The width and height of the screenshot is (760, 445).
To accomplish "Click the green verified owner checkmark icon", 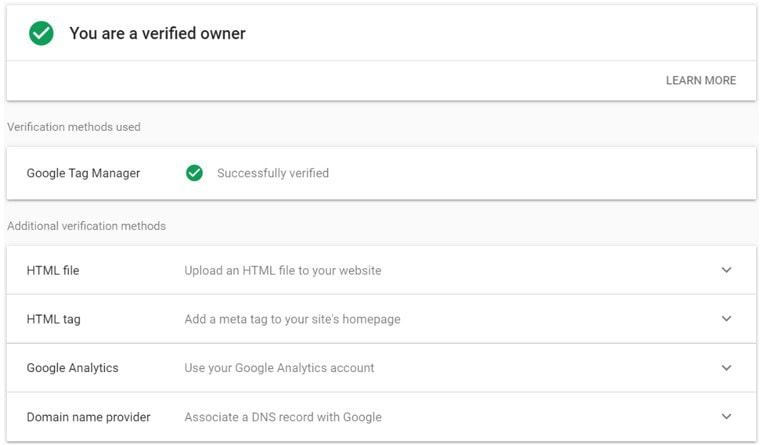I will click(x=41, y=33).
